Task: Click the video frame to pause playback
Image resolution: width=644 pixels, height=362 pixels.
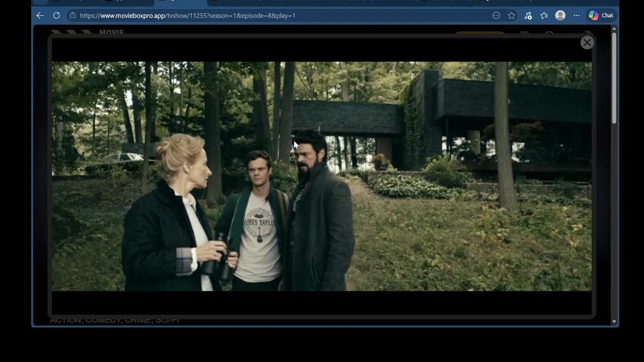Action: click(321, 176)
